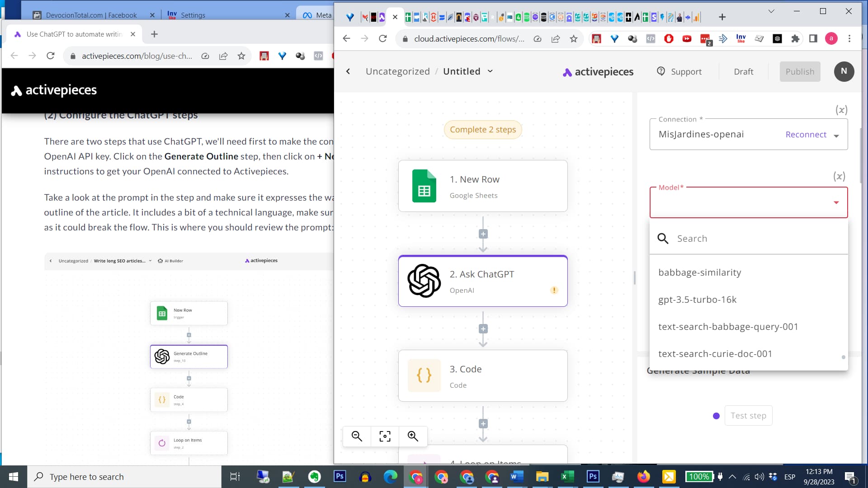Screen dimensions: 868x488
Task: Open the Chrome extensions puzzle menu
Action: (x=795, y=39)
